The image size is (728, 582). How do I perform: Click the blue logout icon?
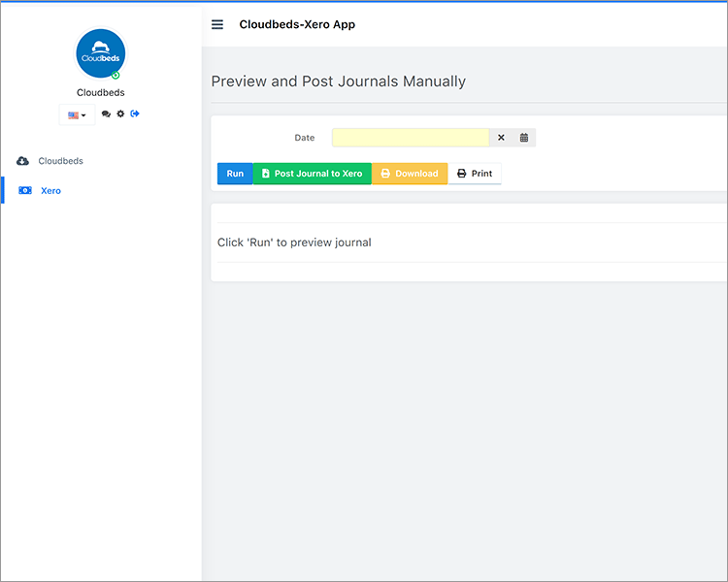(x=135, y=113)
